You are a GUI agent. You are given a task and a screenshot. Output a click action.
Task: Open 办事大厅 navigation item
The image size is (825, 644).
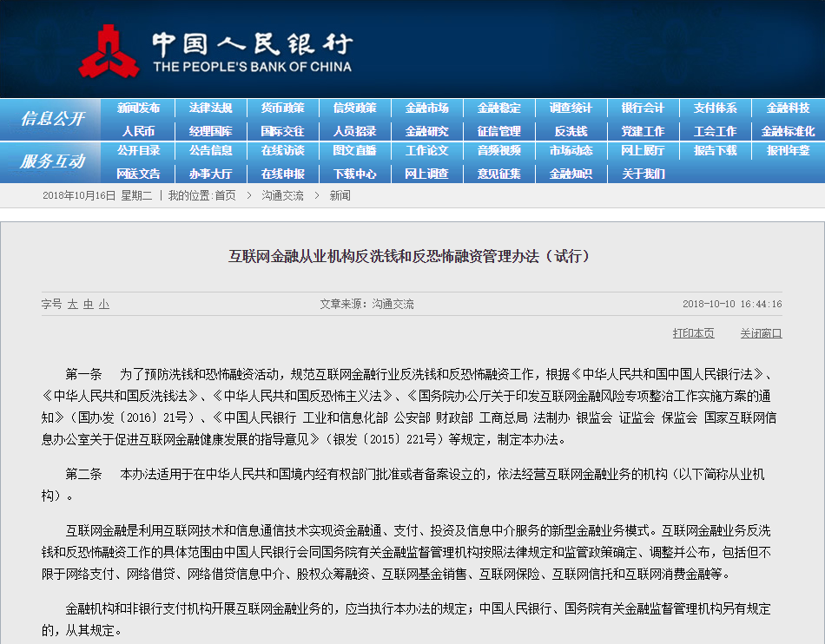(x=210, y=174)
